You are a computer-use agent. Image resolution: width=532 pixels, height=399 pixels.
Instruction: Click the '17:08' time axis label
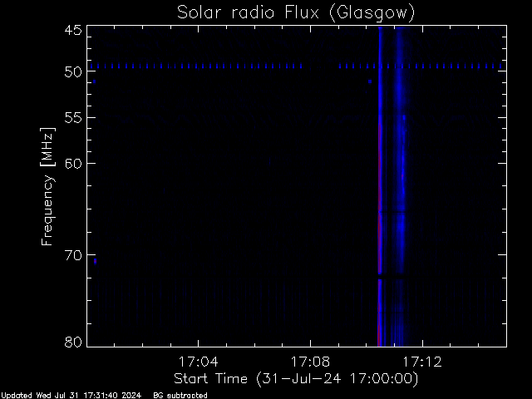(310, 362)
